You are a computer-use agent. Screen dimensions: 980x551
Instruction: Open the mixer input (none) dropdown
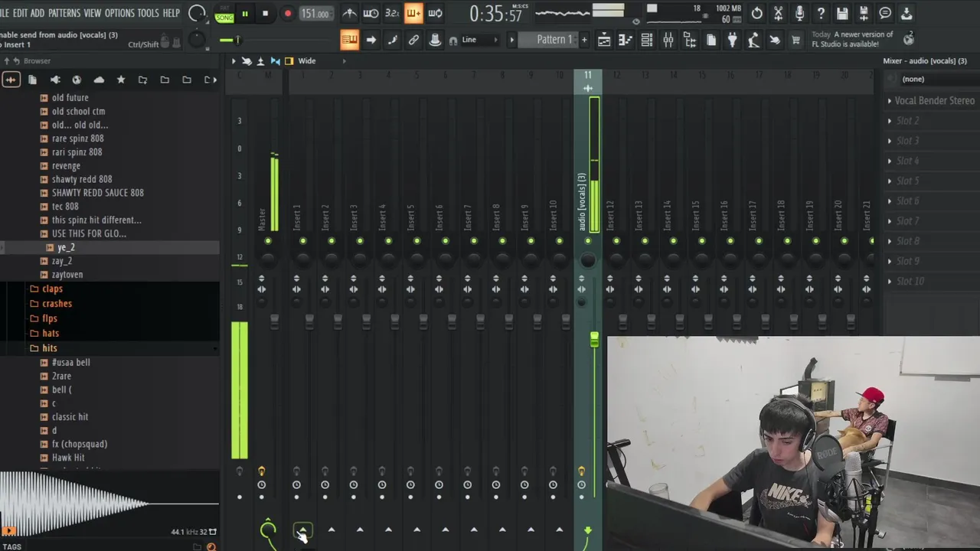click(x=932, y=80)
